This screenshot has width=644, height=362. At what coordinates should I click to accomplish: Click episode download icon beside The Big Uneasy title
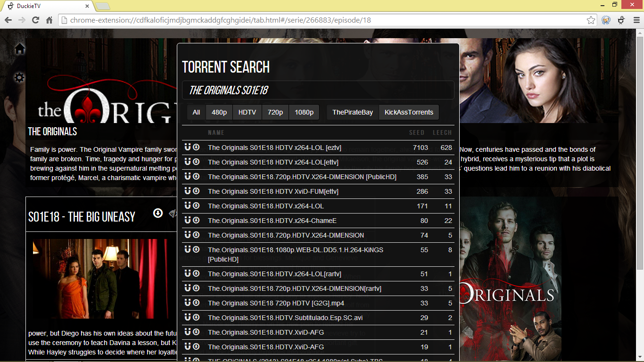tap(158, 214)
